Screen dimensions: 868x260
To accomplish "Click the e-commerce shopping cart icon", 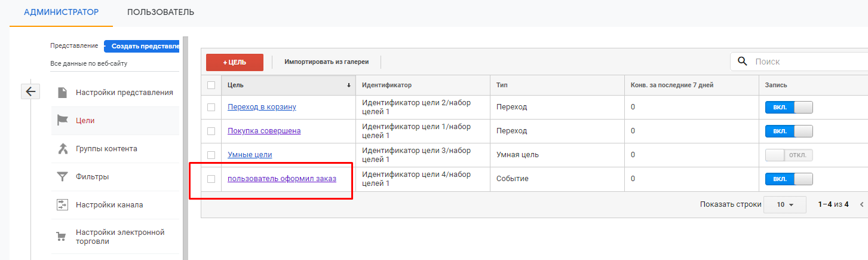I will (x=62, y=237).
